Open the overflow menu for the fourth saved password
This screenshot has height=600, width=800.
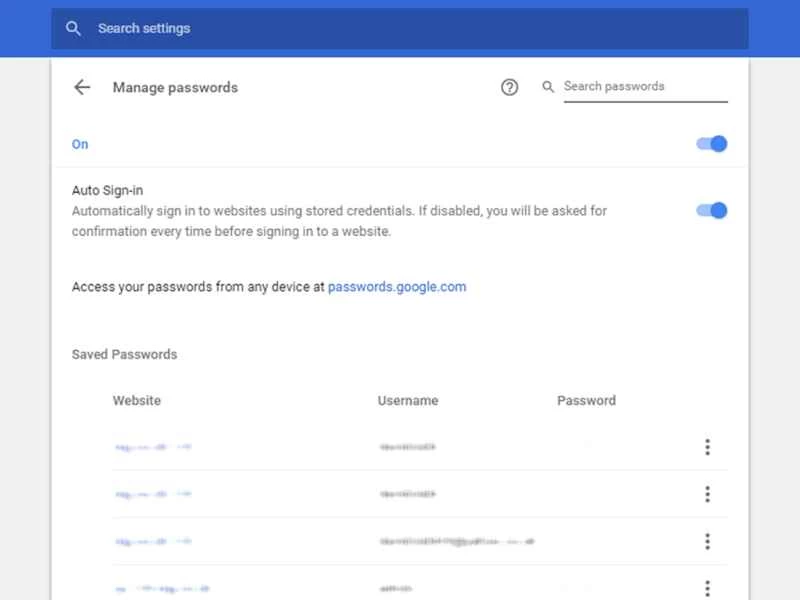pyautogui.click(x=707, y=587)
